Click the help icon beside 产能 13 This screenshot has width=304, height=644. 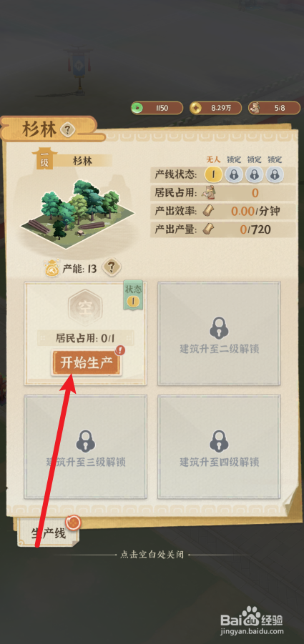pos(112,268)
